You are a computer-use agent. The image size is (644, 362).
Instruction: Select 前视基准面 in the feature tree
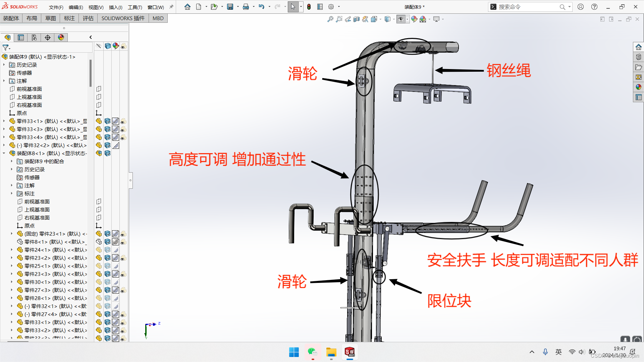[x=29, y=89]
